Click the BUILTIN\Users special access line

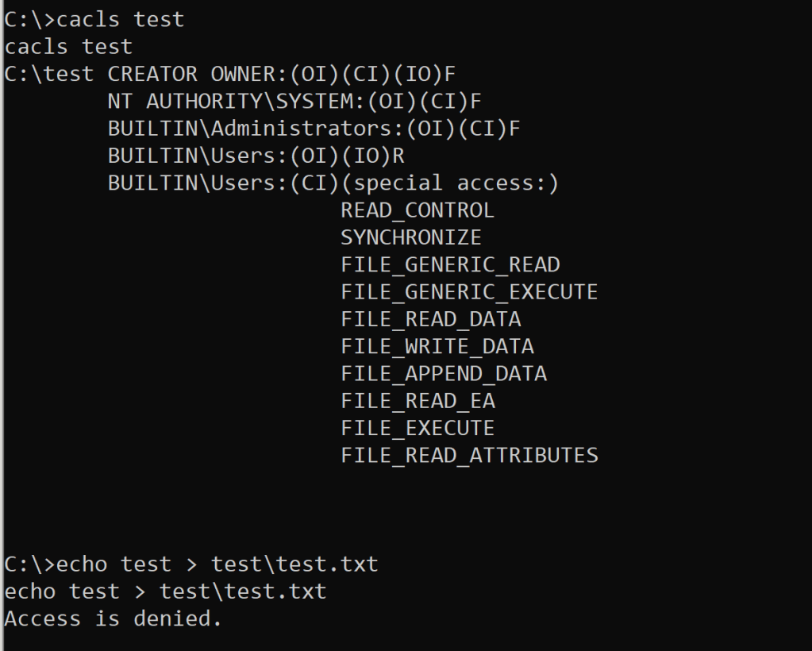tap(333, 183)
